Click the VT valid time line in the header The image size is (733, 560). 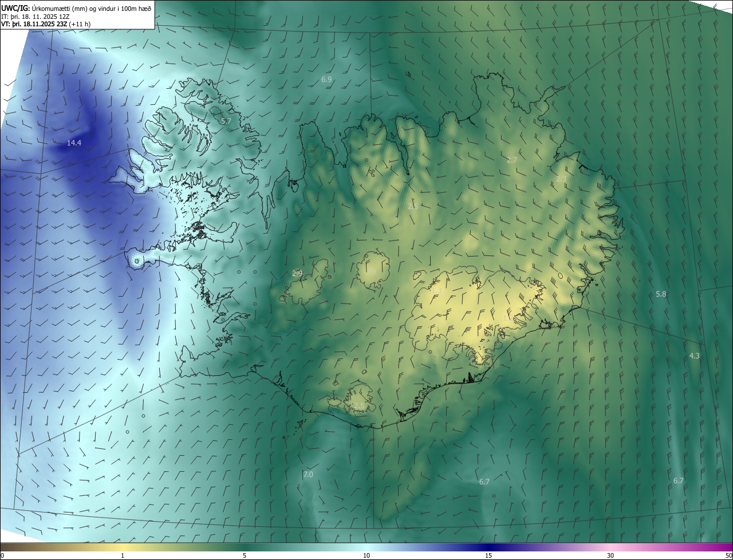coord(46,24)
